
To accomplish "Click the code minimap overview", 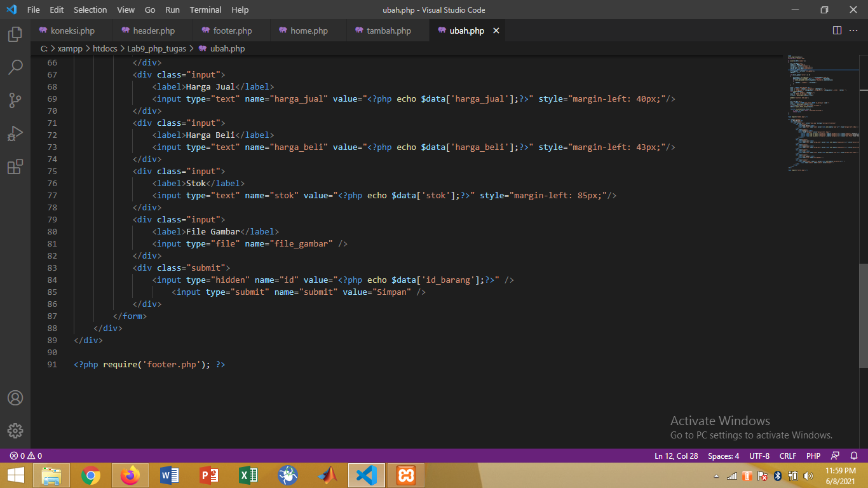I will click(823, 113).
